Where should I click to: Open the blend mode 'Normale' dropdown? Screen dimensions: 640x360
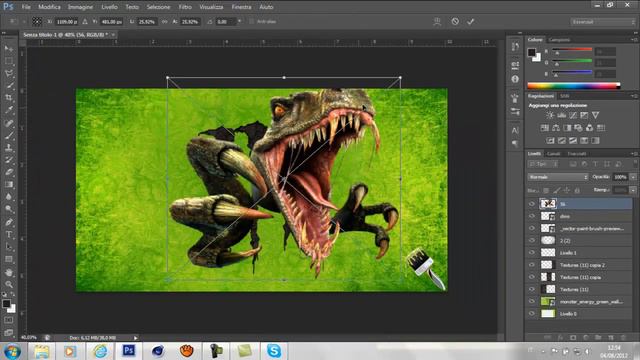[x=558, y=177]
